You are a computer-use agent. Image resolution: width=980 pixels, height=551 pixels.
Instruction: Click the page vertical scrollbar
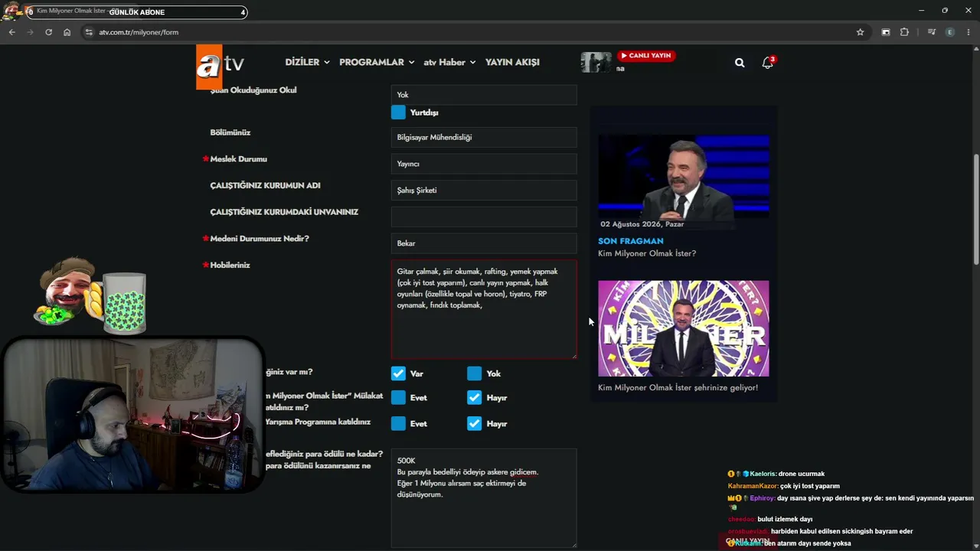coord(975,210)
